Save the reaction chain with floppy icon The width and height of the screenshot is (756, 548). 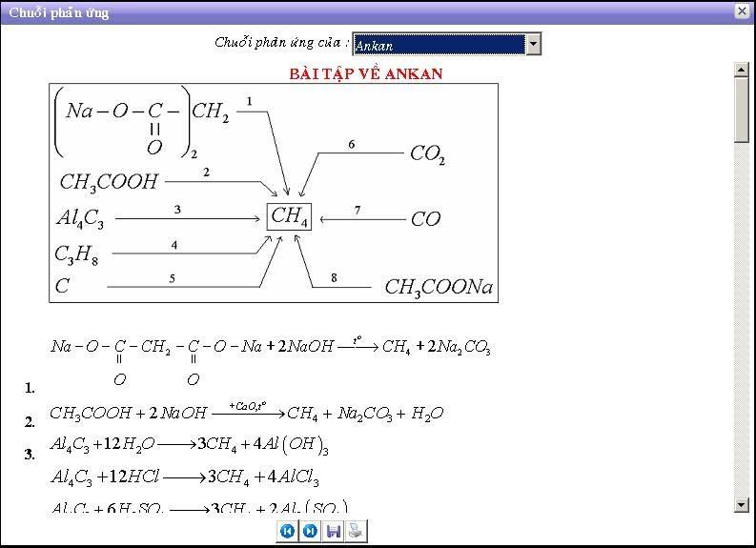pos(333,531)
